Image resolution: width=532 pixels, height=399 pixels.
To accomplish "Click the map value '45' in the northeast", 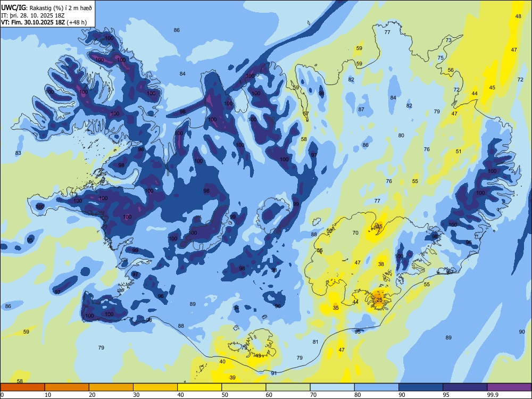I will [x=492, y=88].
